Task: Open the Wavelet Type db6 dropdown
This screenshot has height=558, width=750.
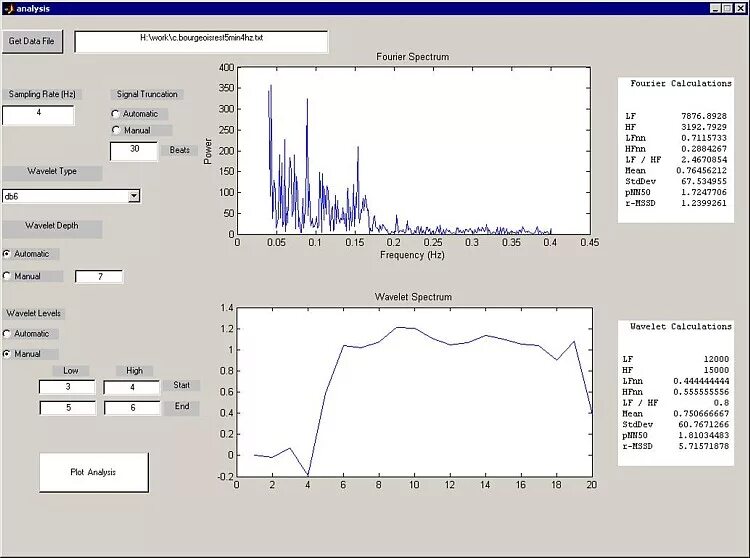Action: point(134,196)
